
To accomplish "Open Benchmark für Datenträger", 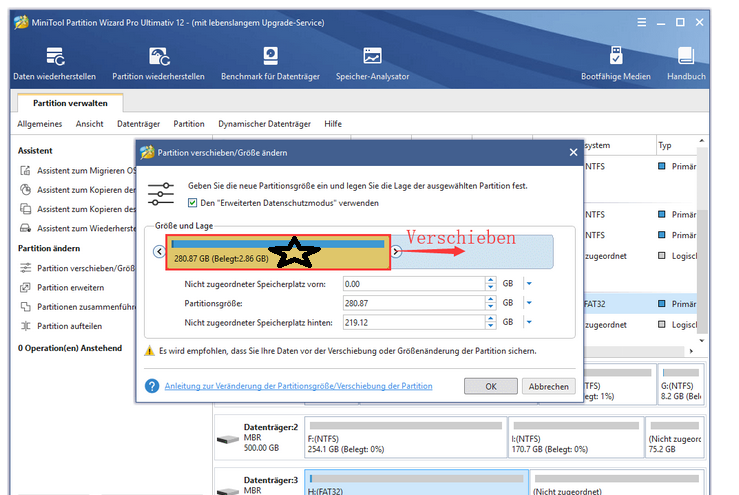I will coord(270,64).
